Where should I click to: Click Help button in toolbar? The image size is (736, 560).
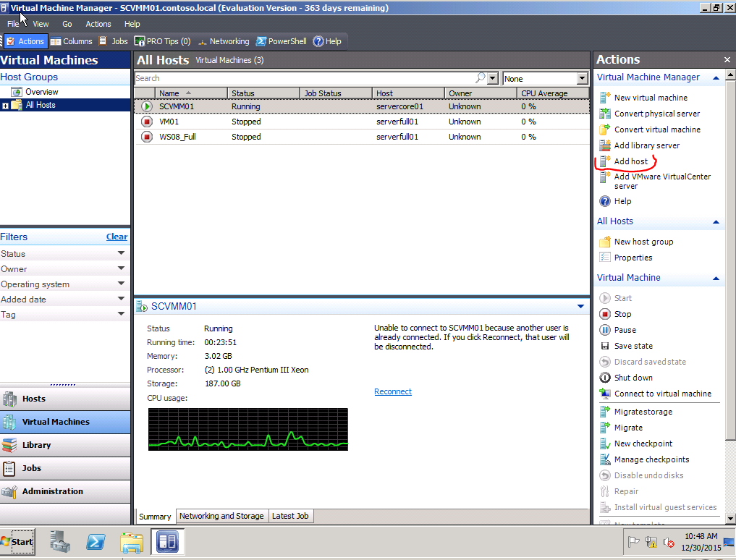coord(327,41)
